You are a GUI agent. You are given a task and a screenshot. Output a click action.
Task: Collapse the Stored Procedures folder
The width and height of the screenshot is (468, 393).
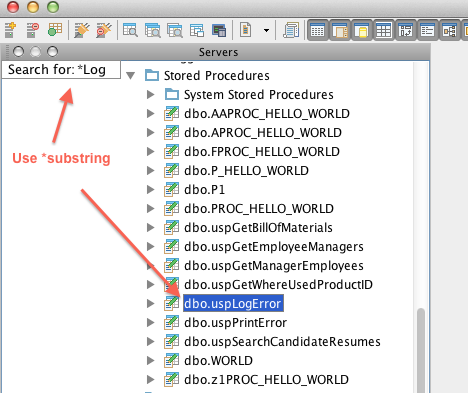[131, 76]
